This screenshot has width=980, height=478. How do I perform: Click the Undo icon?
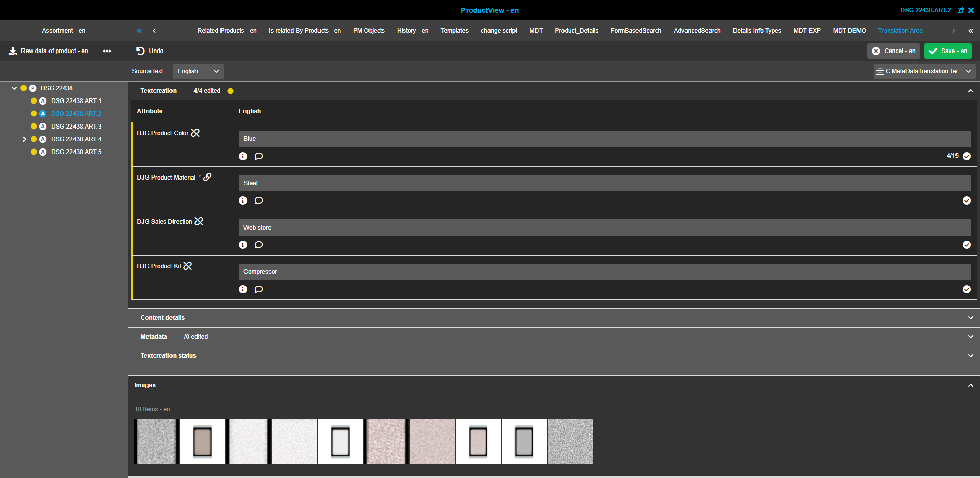[140, 51]
